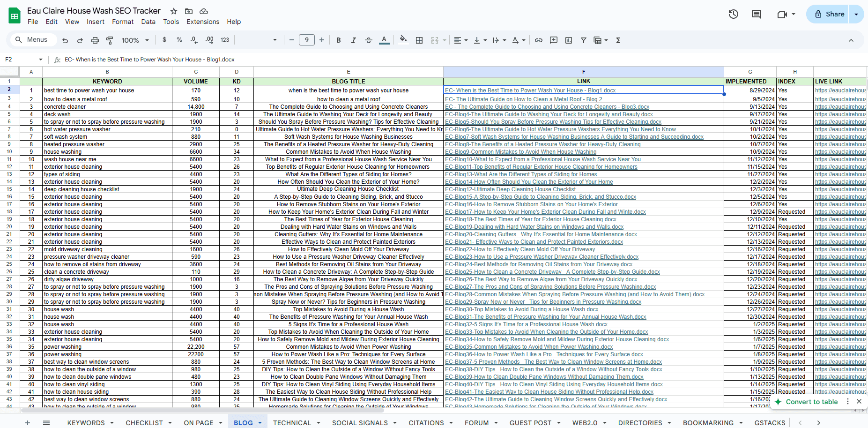Open the vertical align dropdown

(x=480, y=40)
